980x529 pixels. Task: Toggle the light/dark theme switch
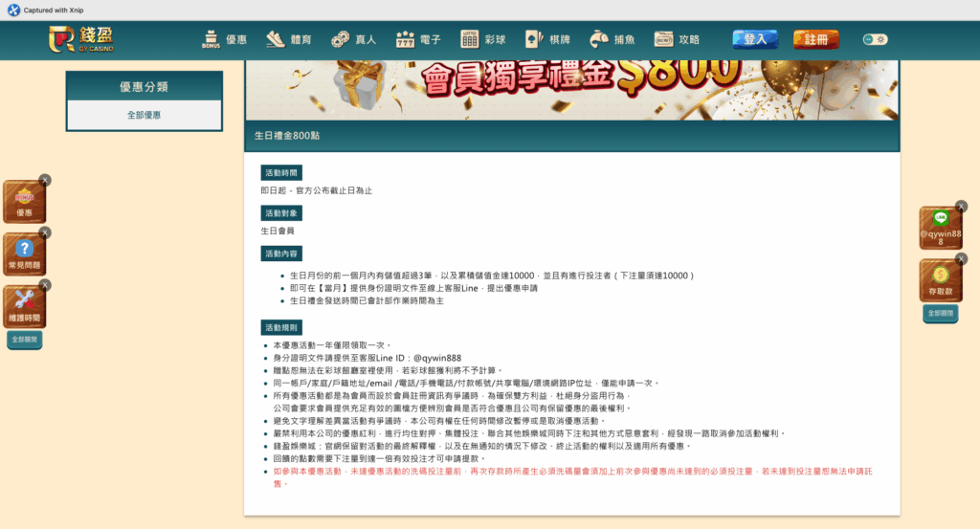875,39
